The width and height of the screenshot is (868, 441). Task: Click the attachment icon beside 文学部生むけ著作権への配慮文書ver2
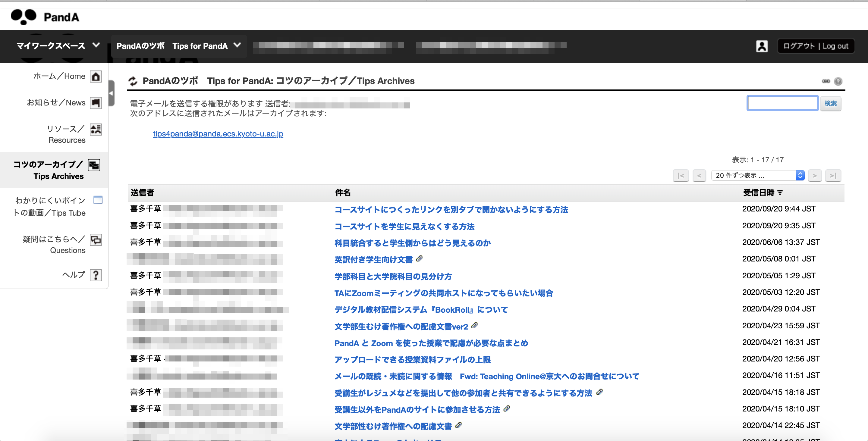(x=474, y=325)
